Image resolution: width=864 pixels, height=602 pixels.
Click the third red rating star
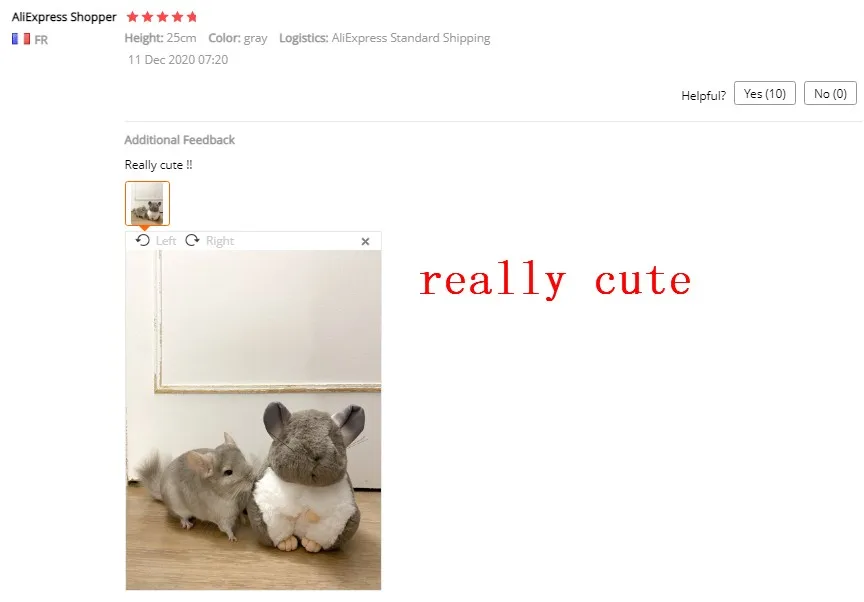(162, 17)
